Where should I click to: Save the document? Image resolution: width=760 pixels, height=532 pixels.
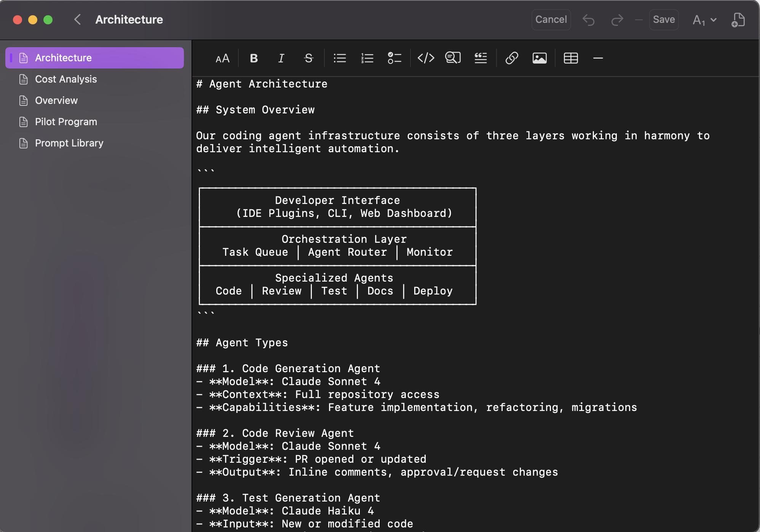click(x=664, y=19)
